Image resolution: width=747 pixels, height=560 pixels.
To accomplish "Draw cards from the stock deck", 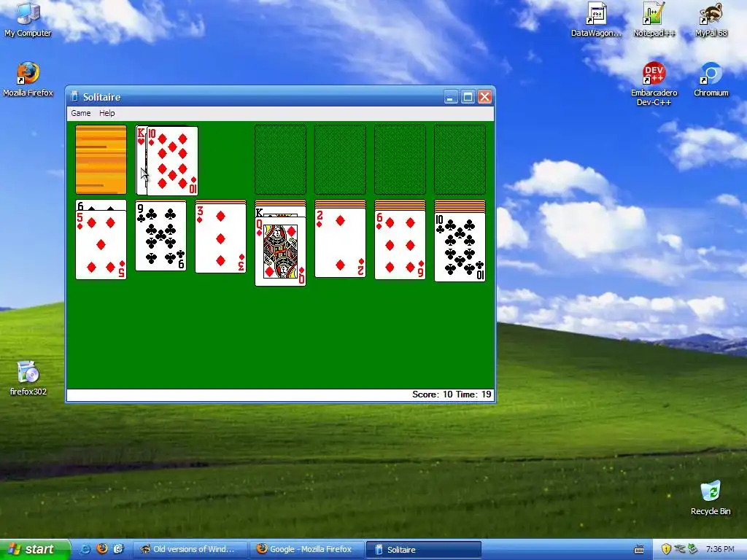I will click(101, 160).
